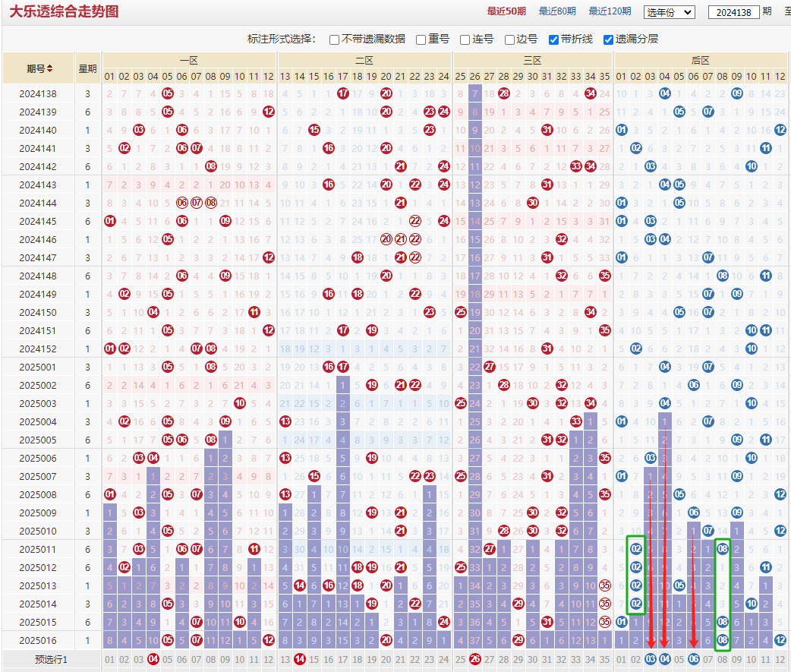791x672 pixels.
Task: Open the 最近120期 link
Action: [x=610, y=11]
